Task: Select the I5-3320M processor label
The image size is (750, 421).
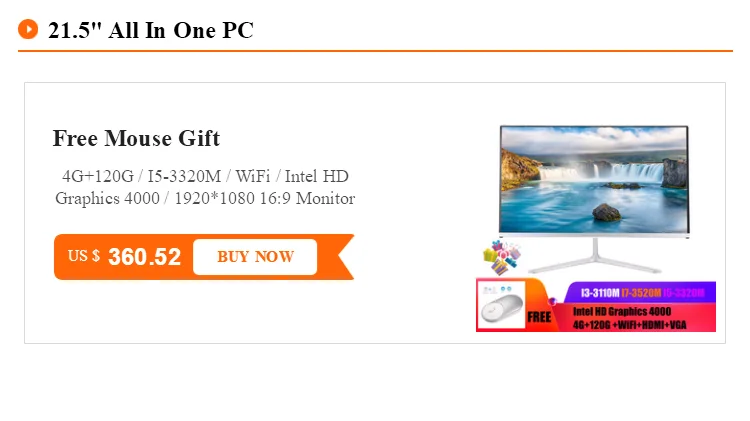Action: [684, 293]
